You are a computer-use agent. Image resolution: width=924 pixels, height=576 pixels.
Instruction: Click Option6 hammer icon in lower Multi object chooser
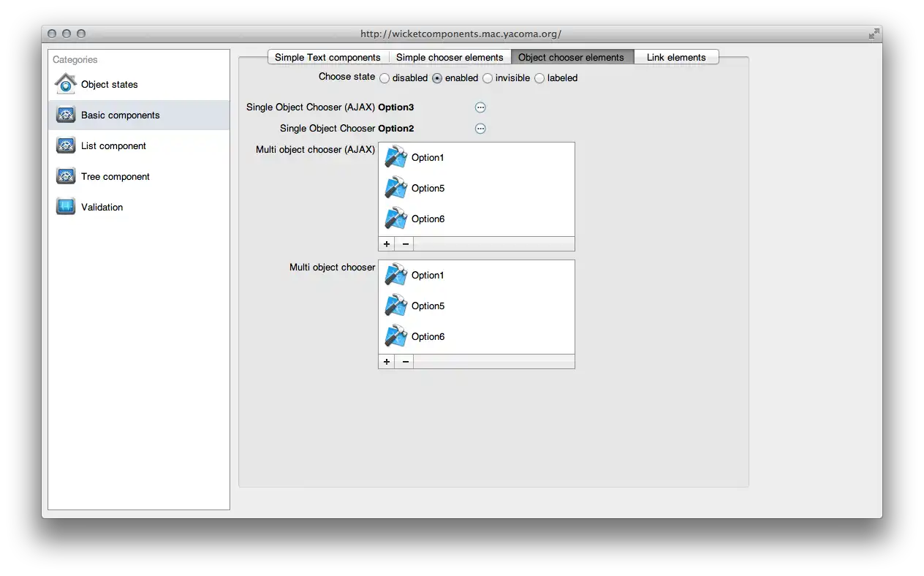(x=396, y=336)
